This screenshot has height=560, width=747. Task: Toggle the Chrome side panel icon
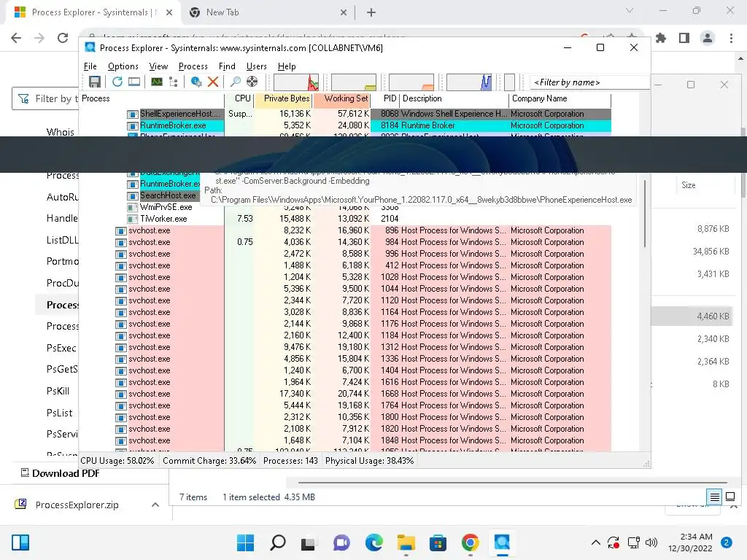point(684,38)
